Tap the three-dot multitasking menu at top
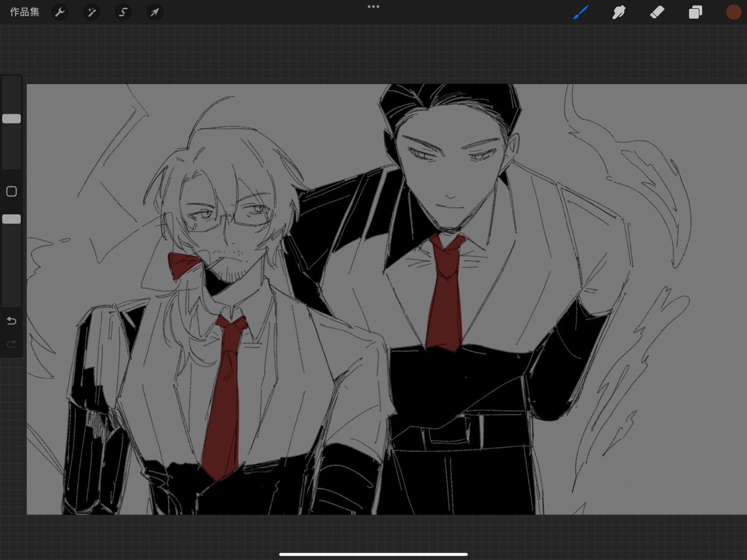 374,6
